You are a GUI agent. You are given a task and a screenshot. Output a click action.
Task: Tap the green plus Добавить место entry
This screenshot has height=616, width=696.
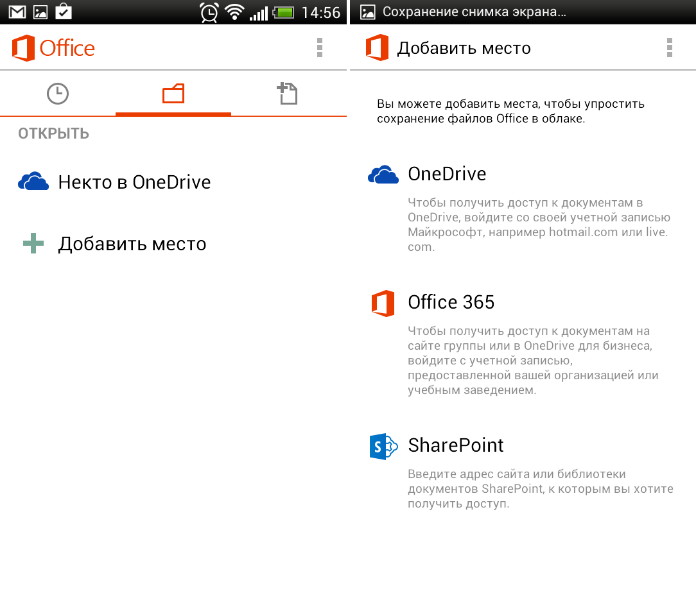tap(173, 244)
